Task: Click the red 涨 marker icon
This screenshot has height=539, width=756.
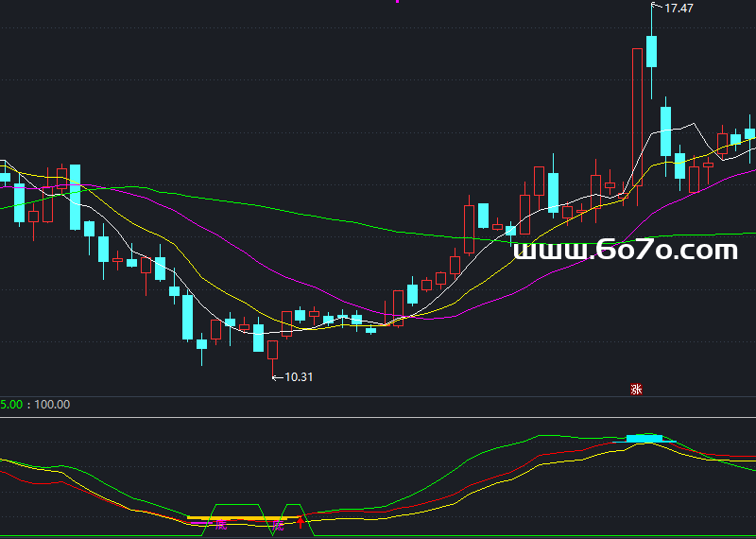Action: pyautogui.click(x=637, y=389)
